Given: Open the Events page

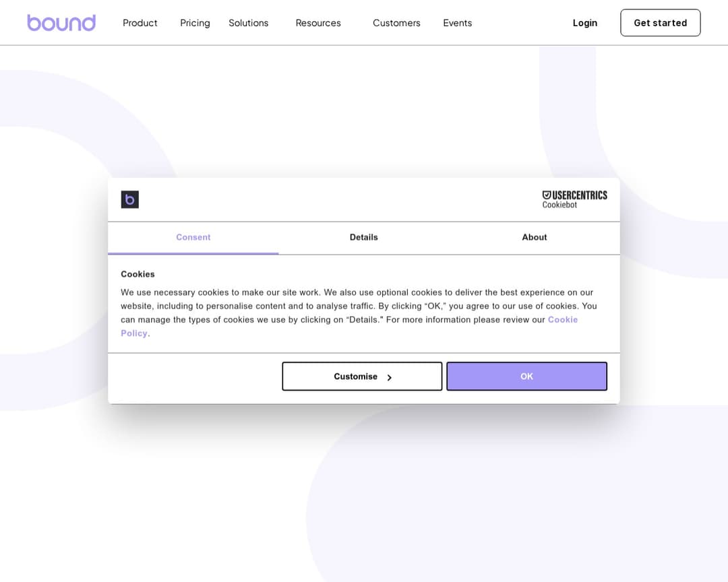Looking at the screenshot, I should [457, 23].
